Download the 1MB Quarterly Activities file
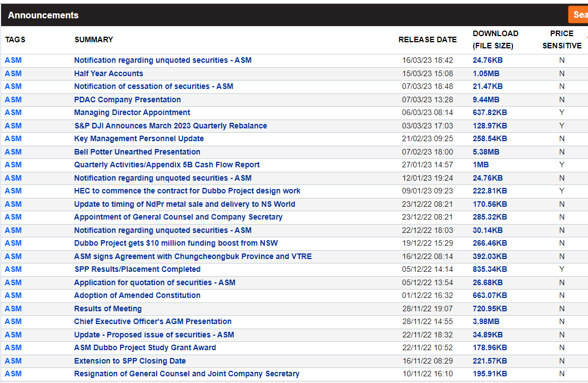Screen dimensions: 588x383 click(x=481, y=165)
